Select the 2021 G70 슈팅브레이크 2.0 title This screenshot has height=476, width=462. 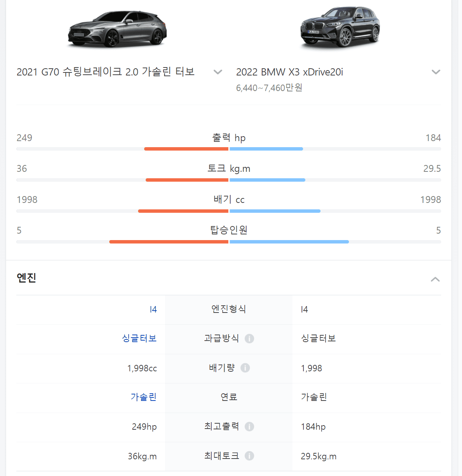(x=105, y=72)
